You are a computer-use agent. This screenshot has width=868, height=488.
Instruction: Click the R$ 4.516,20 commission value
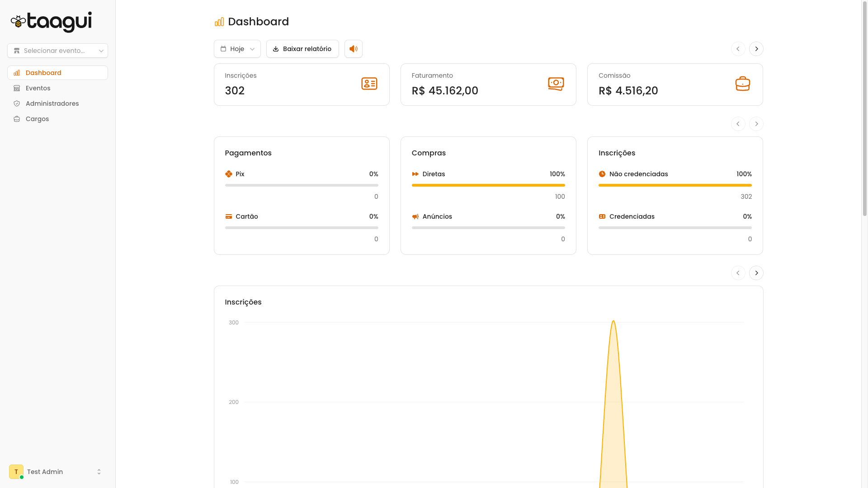pyautogui.click(x=628, y=91)
